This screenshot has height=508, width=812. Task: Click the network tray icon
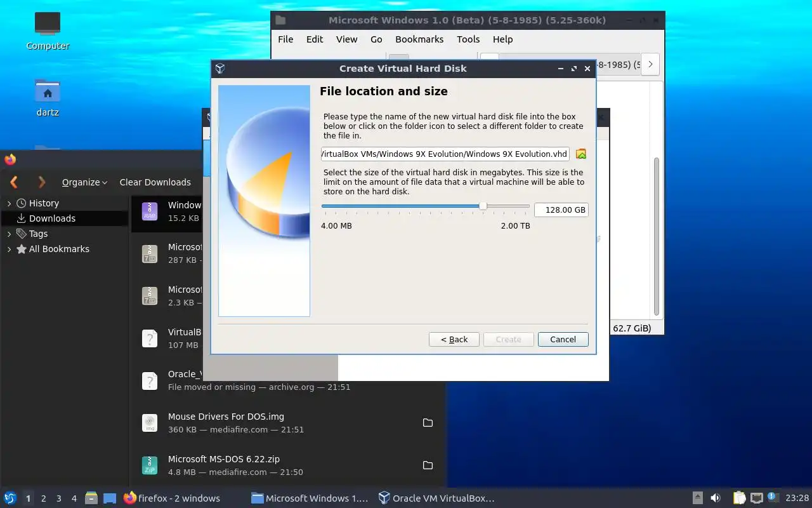[756, 498]
